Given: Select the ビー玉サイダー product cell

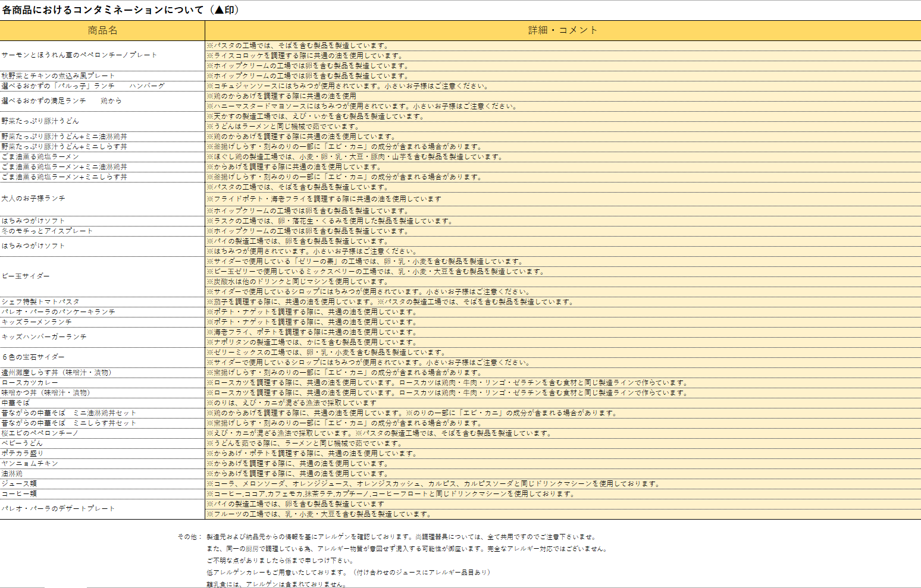Looking at the screenshot, I should (x=26, y=276).
